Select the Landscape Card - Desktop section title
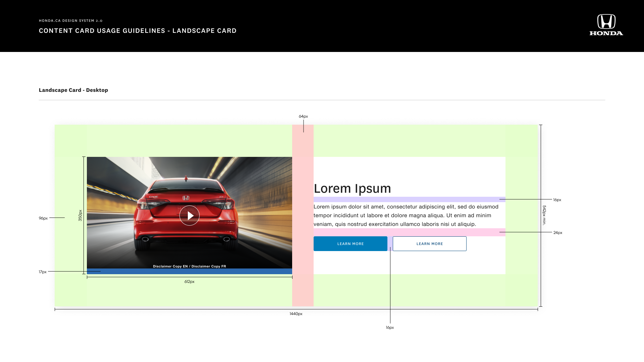This screenshot has height=362, width=644. click(x=73, y=90)
